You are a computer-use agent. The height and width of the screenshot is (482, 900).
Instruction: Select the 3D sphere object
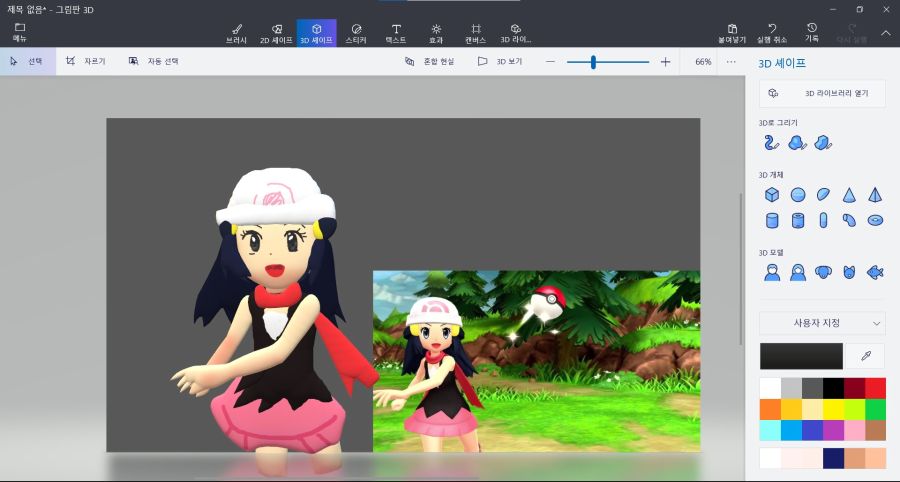pos(798,194)
